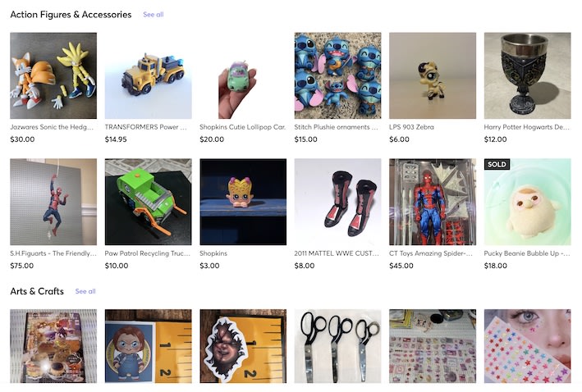Select the Shopkins Cutie Lollipop Car photo
The image size is (582, 392).
click(243, 75)
